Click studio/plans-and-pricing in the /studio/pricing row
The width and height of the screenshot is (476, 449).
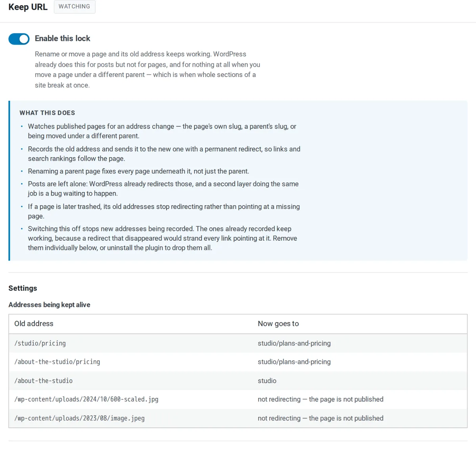[294, 343]
